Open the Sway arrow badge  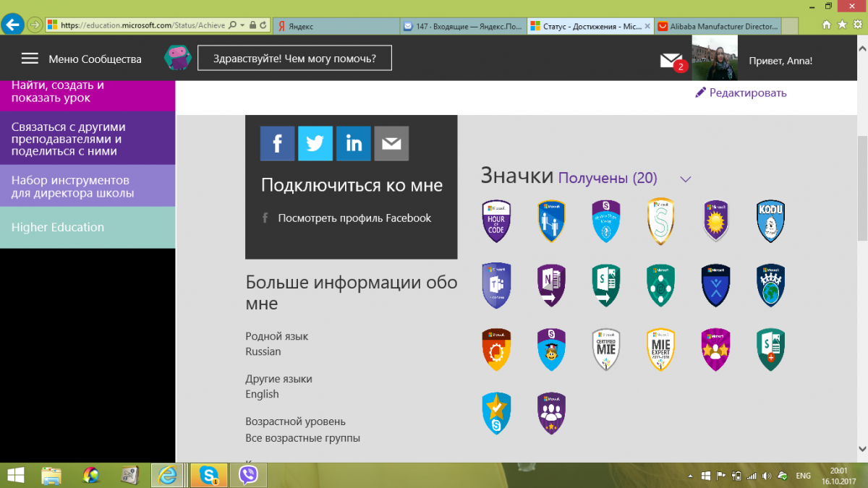point(606,286)
